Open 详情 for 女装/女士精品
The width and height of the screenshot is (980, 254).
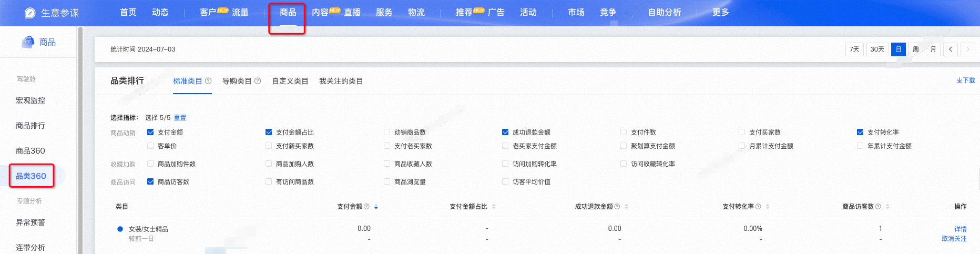[x=961, y=229]
